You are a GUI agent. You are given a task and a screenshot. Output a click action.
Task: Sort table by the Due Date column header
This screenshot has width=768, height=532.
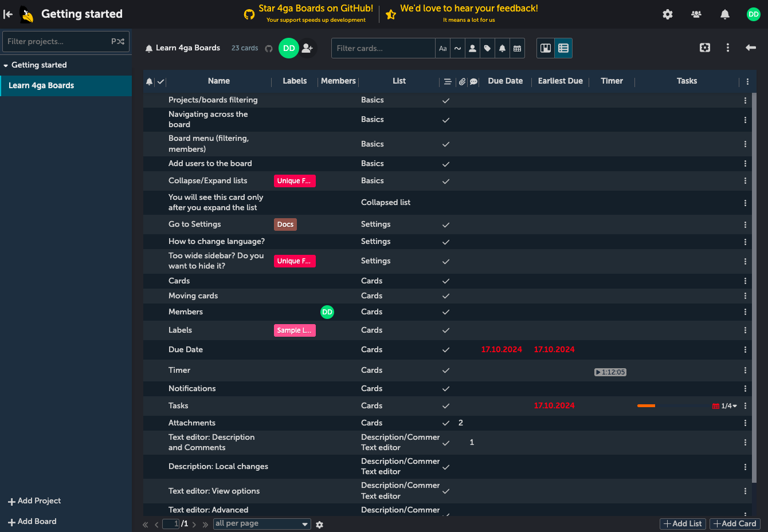point(505,81)
